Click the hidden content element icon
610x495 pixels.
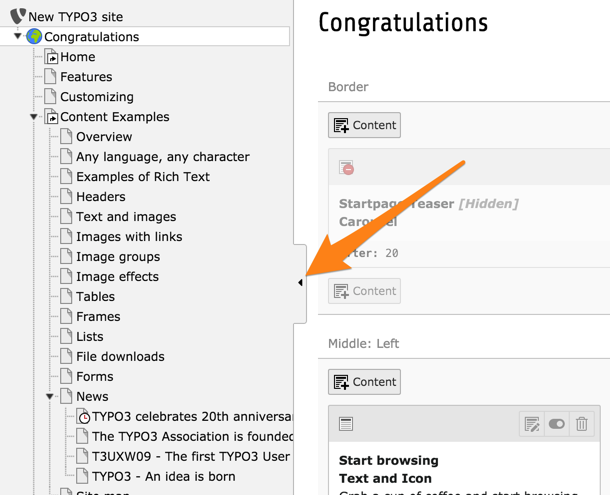click(x=346, y=168)
